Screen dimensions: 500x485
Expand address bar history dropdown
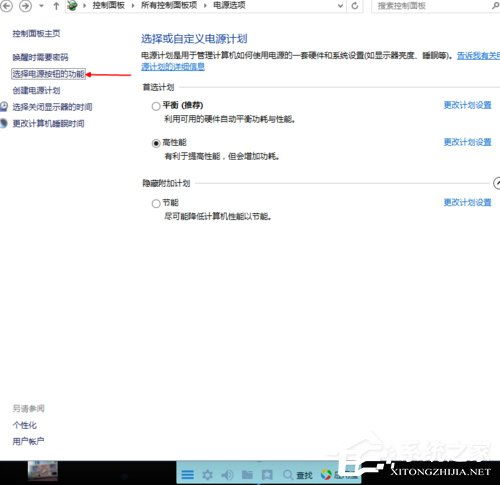pyautogui.click(x=340, y=6)
